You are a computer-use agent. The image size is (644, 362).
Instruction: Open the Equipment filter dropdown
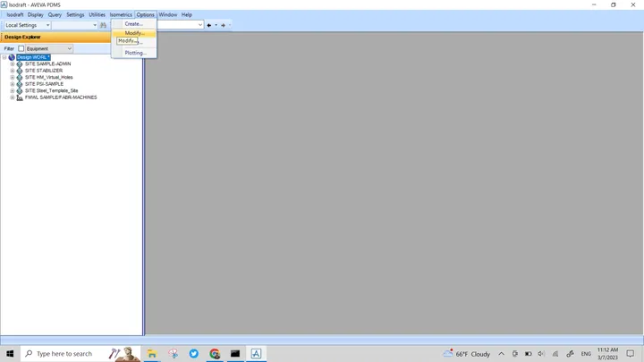(49, 48)
